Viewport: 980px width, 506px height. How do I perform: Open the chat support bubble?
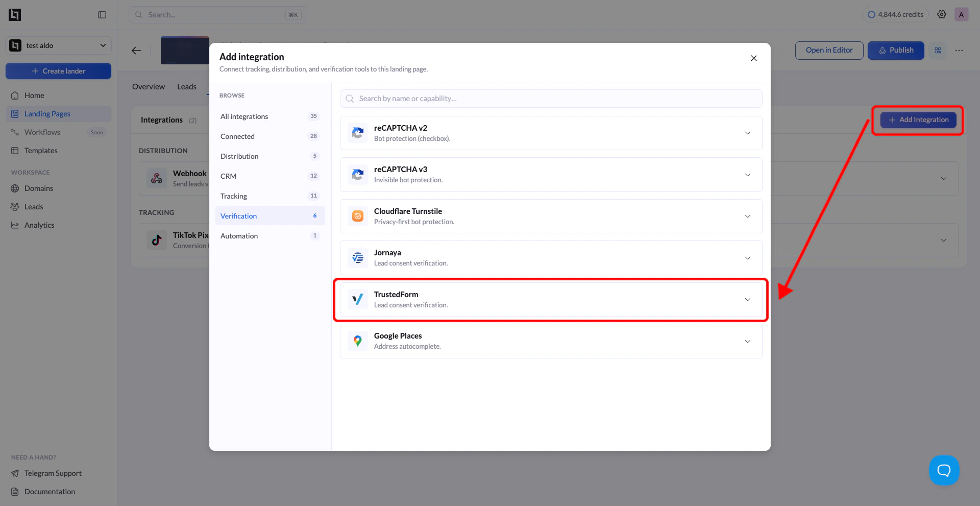(944, 470)
